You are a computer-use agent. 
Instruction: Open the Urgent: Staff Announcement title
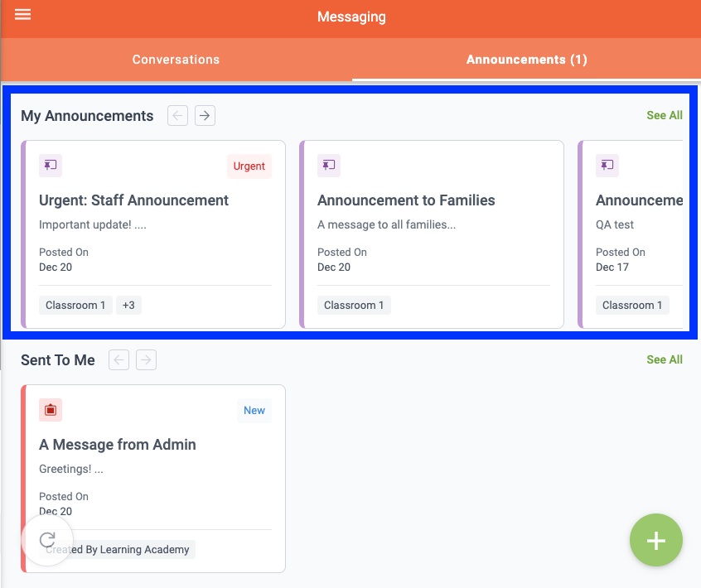click(133, 200)
